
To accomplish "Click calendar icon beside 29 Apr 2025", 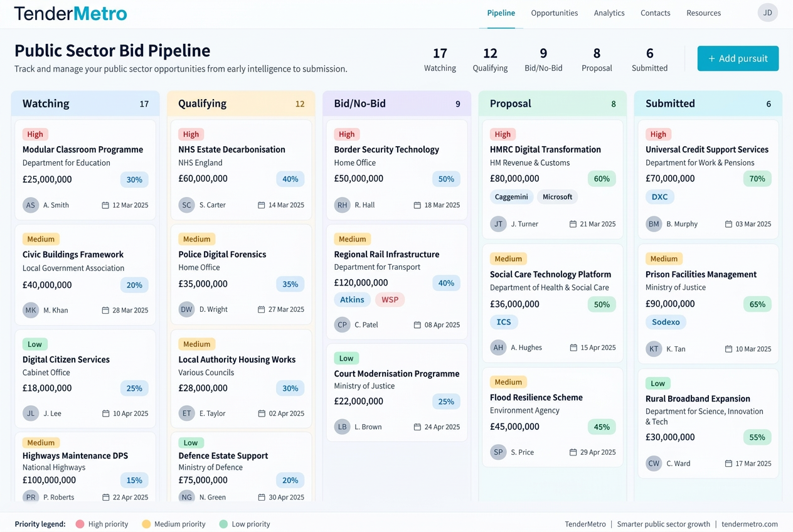I will 573,452.
